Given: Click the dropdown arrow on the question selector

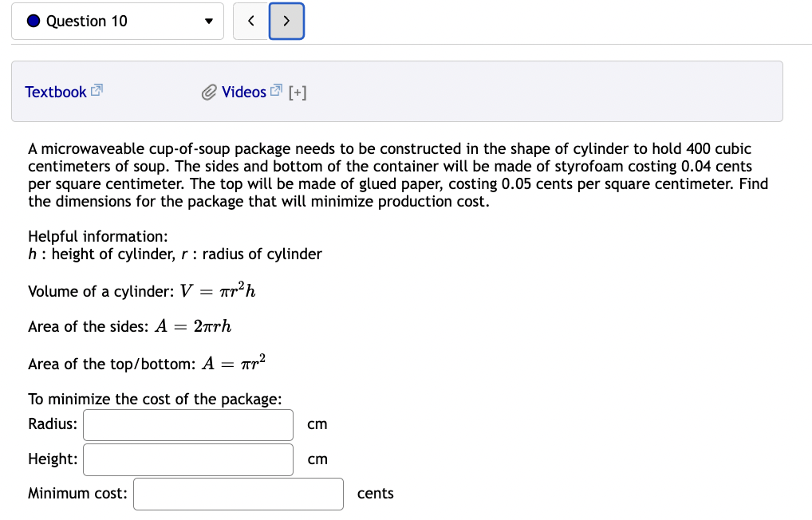Looking at the screenshot, I should pyautogui.click(x=209, y=22).
